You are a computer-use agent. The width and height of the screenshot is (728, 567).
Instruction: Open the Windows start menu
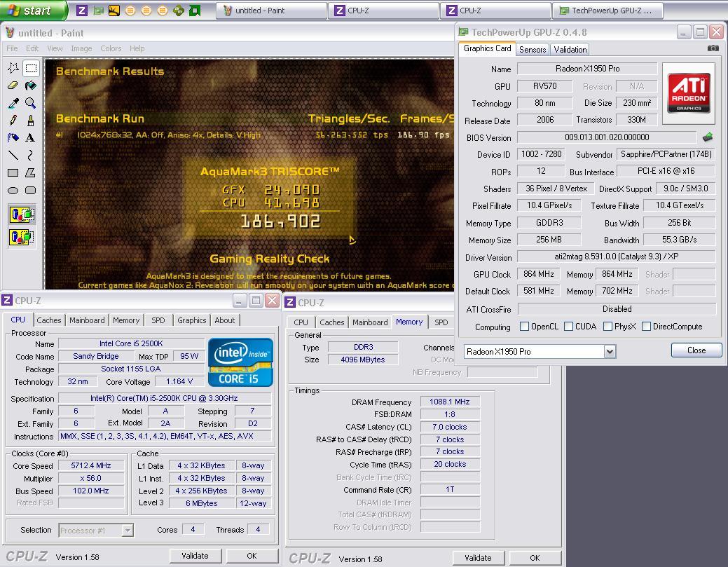pos(34,11)
